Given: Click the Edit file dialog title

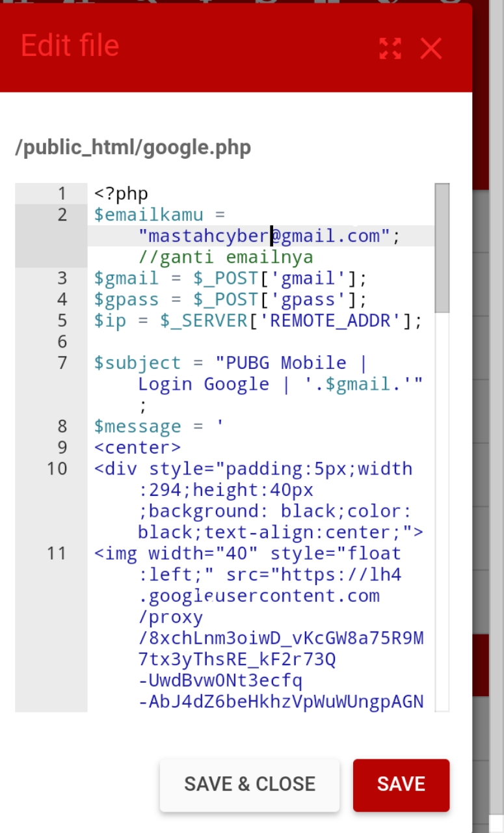Looking at the screenshot, I should click(70, 46).
